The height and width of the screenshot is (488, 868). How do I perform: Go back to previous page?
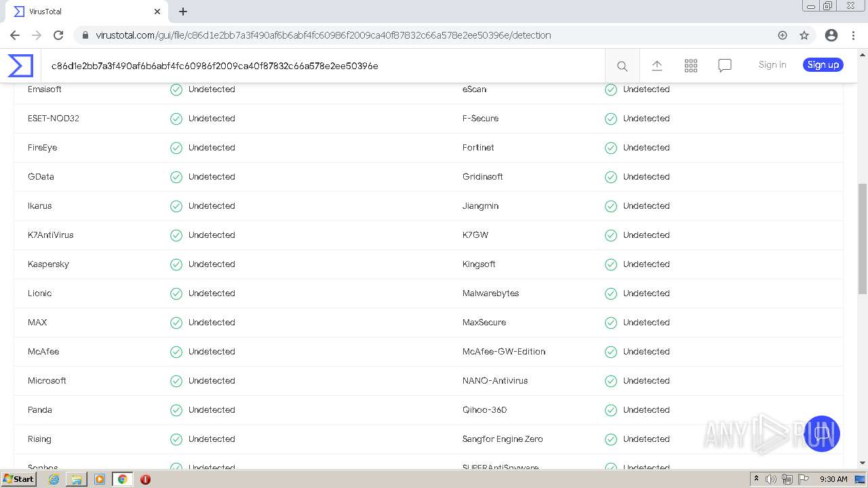click(x=15, y=35)
